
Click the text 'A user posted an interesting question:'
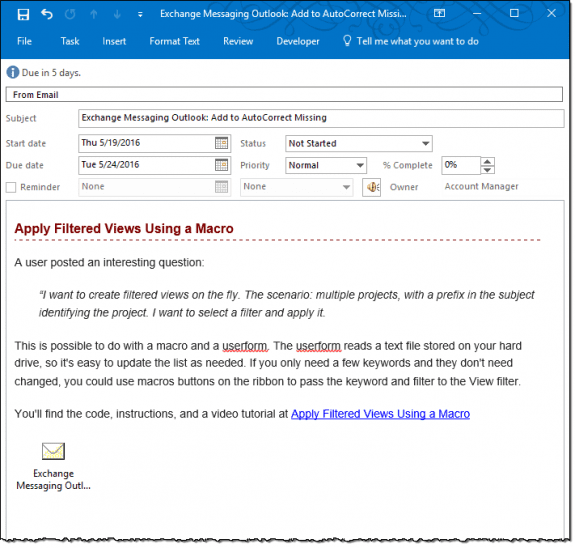[109, 263]
